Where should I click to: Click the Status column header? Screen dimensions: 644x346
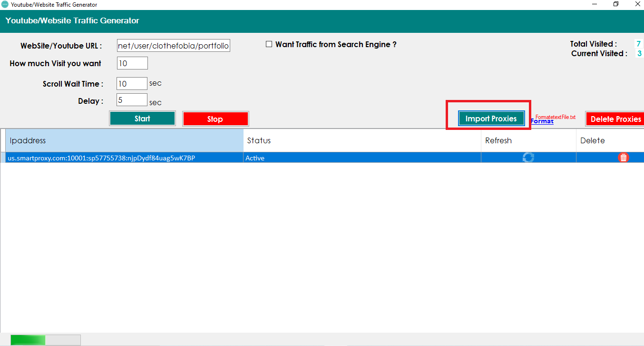[x=258, y=140]
